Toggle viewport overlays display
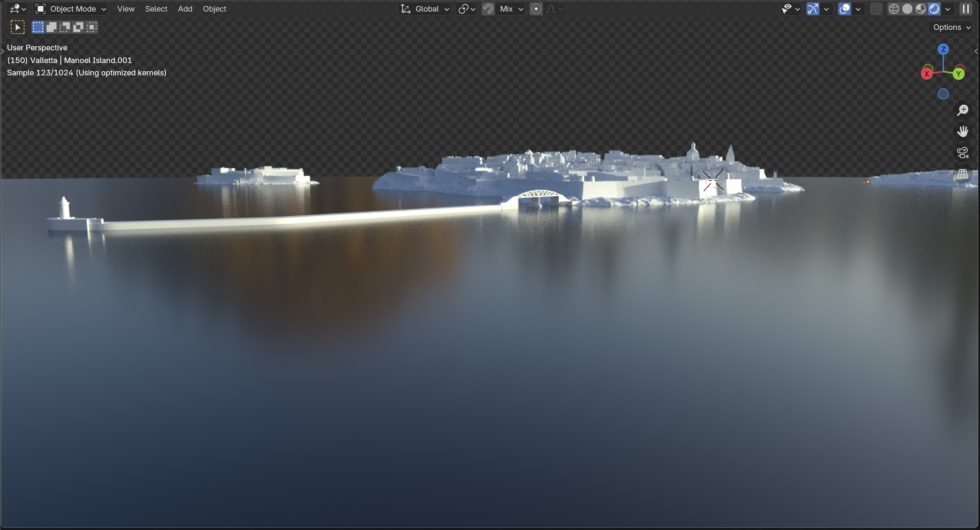Image resolution: width=980 pixels, height=530 pixels. point(844,9)
